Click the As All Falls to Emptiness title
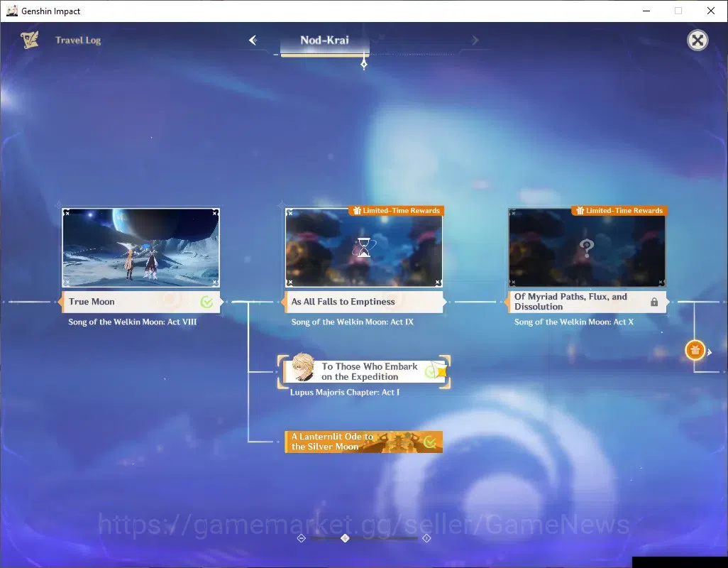The image size is (728, 568). pyautogui.click(x=343, y=302)
